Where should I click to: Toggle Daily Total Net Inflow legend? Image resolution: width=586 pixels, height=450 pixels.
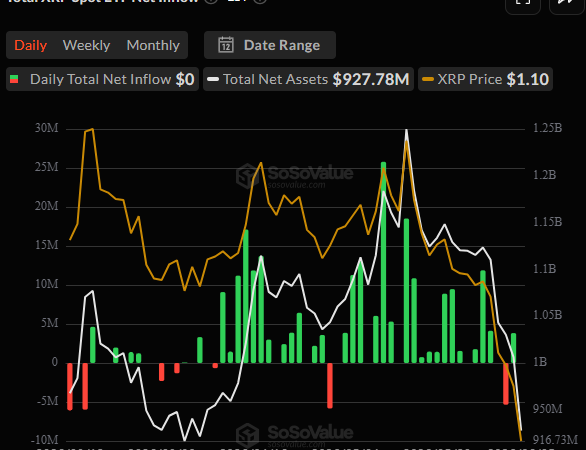[102, 79]
